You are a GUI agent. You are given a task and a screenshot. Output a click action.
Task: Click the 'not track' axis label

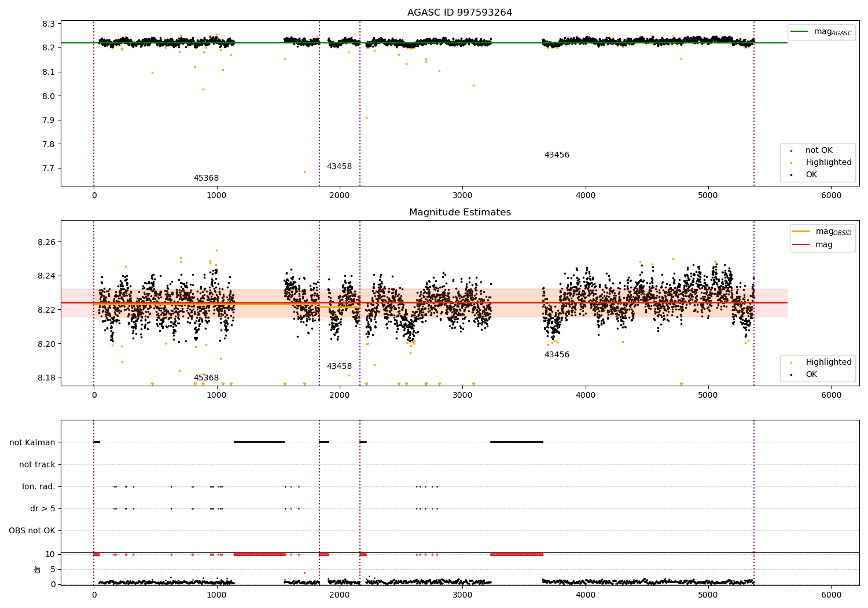point(37,464)
